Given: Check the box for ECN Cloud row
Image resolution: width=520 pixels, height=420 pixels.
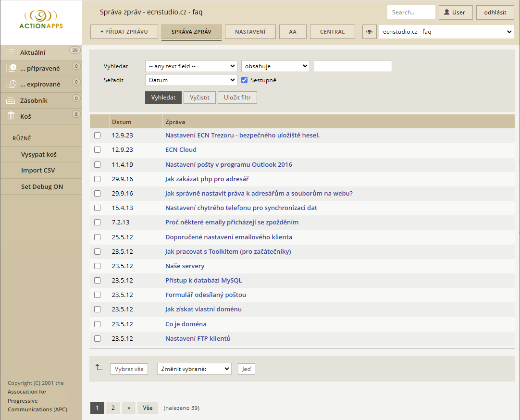Looking at the screenshot, I should 98,150.
